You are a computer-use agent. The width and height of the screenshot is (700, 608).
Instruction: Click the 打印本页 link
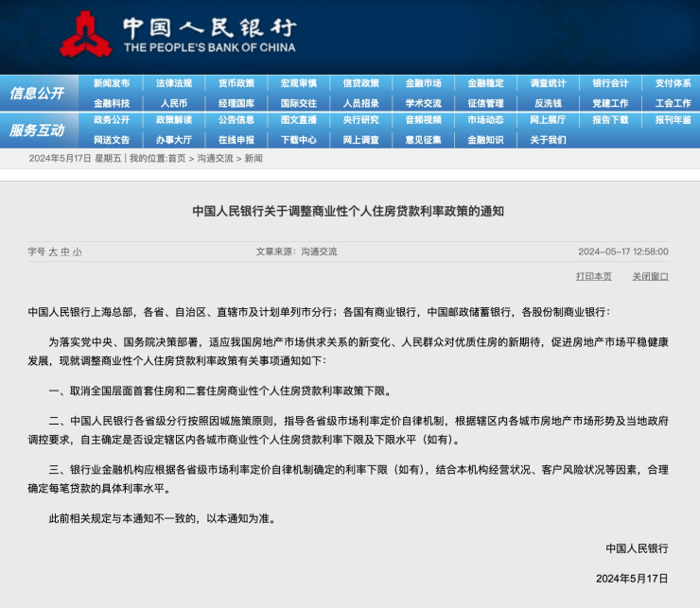click(593, 277)
